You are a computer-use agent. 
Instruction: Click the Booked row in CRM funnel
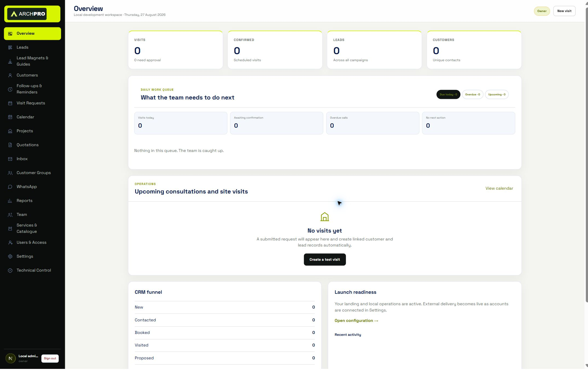point(225,333)
